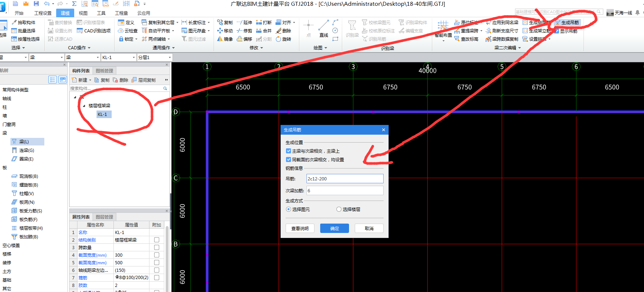Select the rectangle drawing tool

point(335,39)
